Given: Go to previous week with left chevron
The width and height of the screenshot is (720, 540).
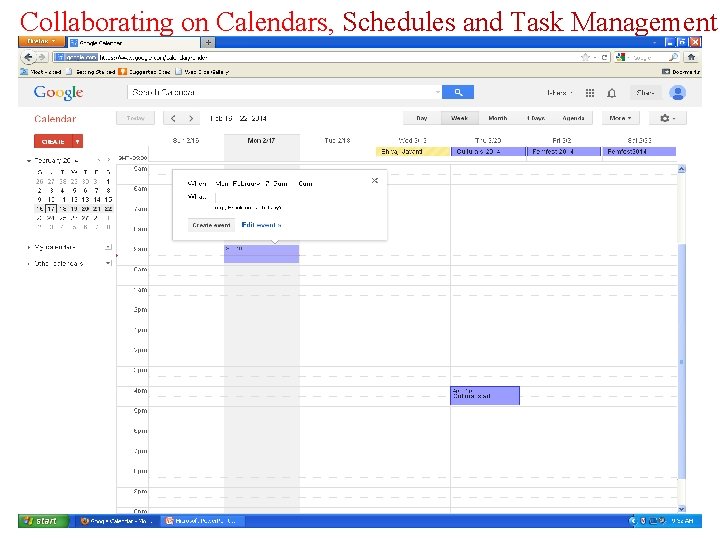Looking at the screenshot, I should [x=173, y=118].
